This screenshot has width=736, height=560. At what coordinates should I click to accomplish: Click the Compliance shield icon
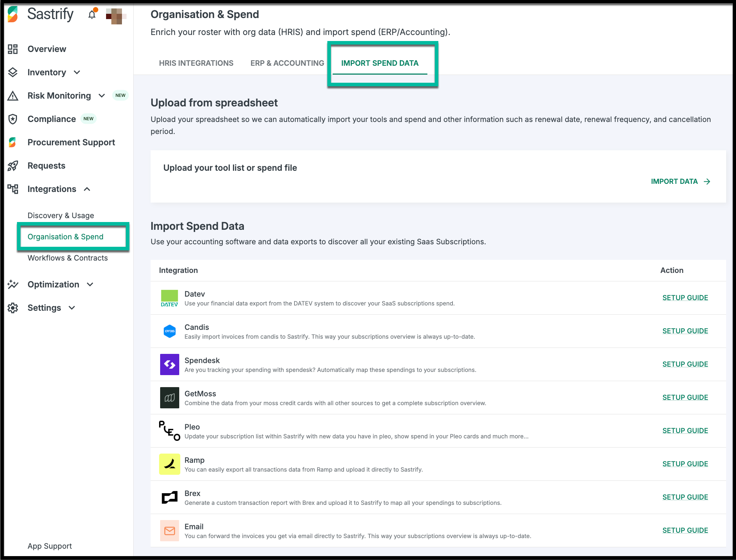(x=13, y=119)
